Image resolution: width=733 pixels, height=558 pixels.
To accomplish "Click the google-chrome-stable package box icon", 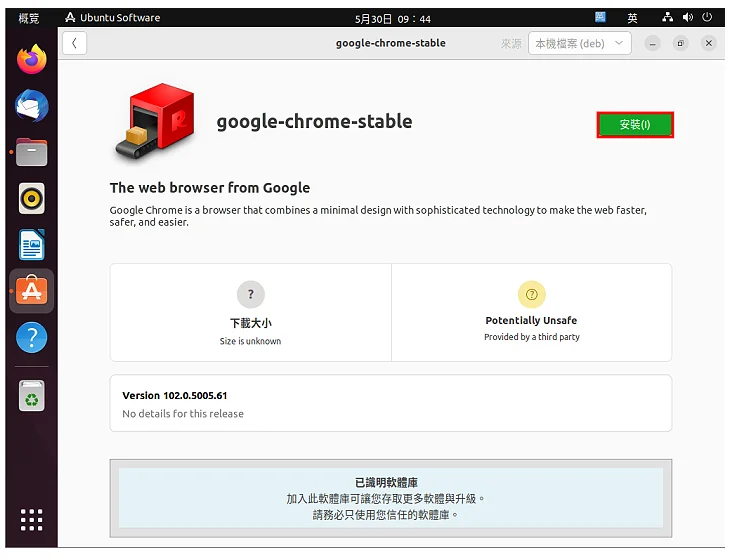I will 155,122.
